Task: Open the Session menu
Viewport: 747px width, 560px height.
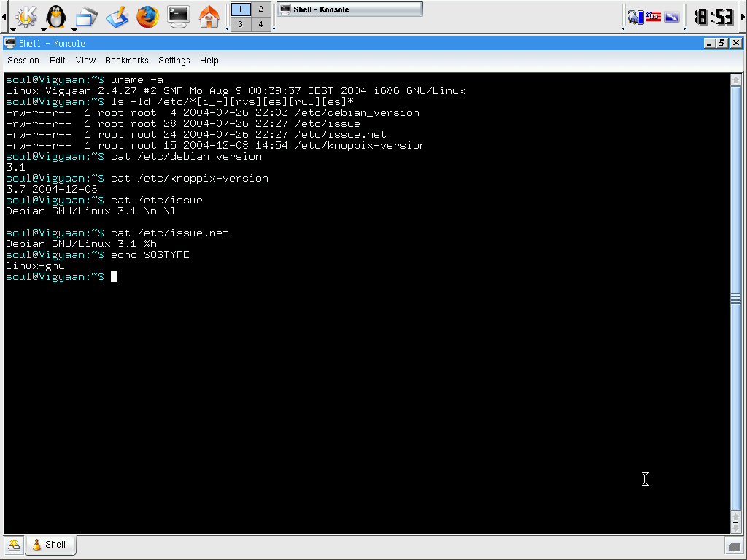Action: pyautogui.click(x=23, y=61)
